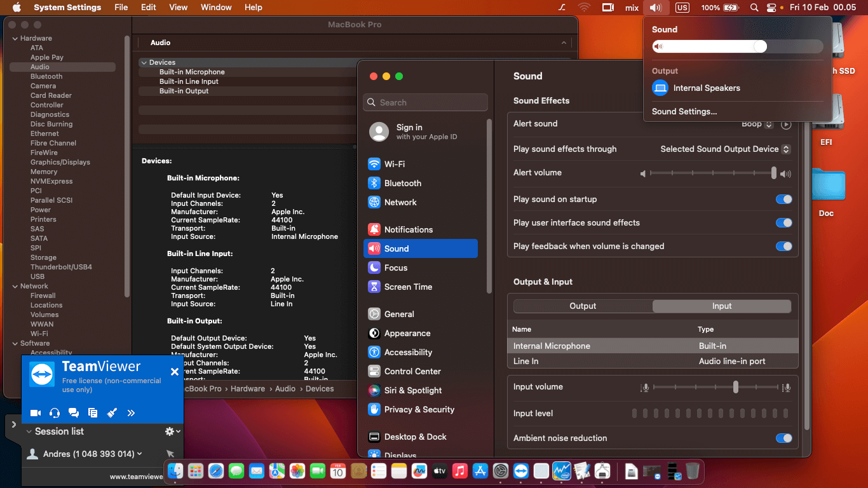Image resolution: width=868 pixels, height=488 pixels.
Task: Adjust the Input volume slider
Action: (715, 387)
